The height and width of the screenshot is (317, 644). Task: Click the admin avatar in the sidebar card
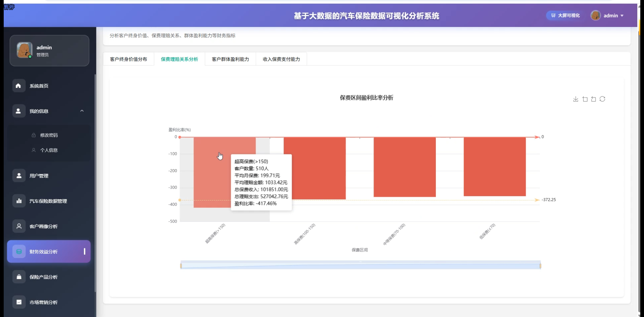pyautogui.click(x=25, y=50)
